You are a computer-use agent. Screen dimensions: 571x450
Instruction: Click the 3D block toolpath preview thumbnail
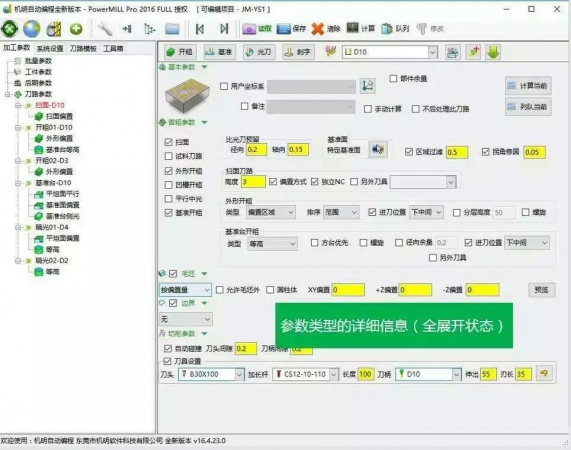click(x=187, y=96)
